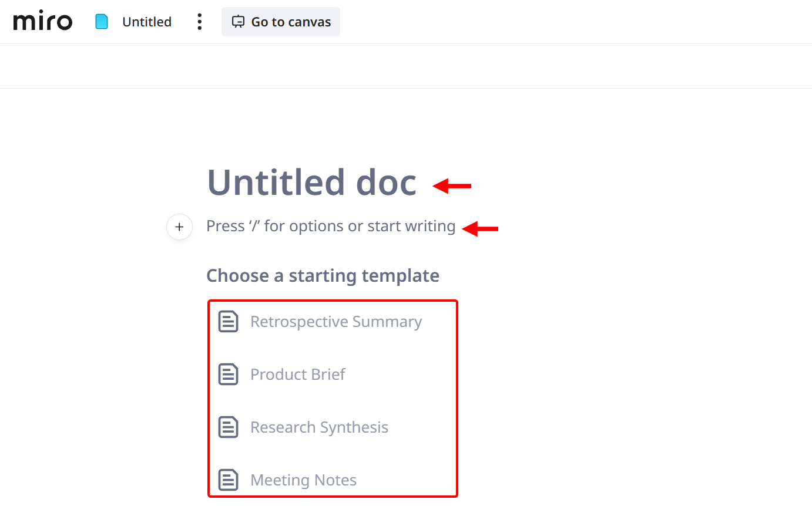Viewport: 812px width, 506px height.
Task: Click the document icon beside Meeting Notes
Action: [229, 480]
